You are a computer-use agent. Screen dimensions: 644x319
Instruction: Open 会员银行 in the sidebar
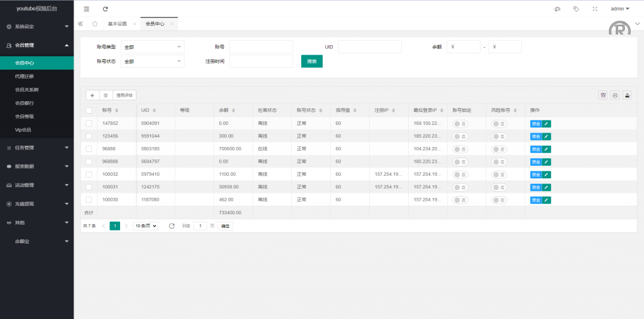25,103
